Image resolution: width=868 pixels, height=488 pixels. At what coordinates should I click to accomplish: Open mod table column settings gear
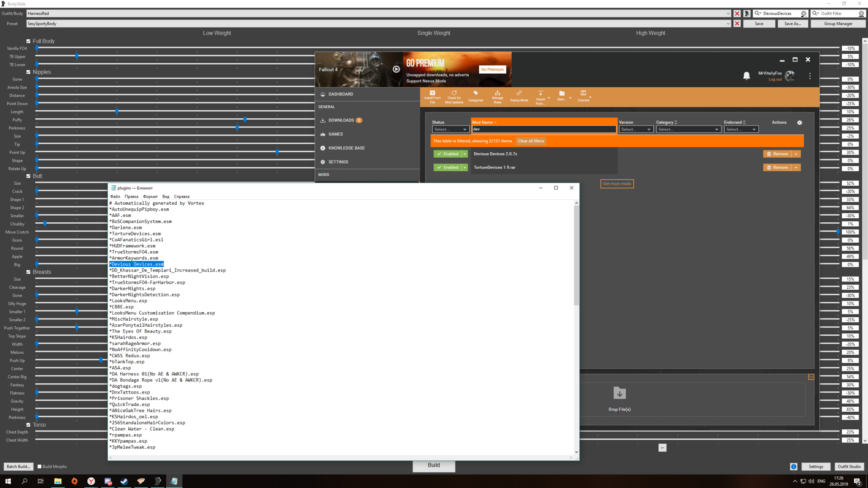[799, 122]
